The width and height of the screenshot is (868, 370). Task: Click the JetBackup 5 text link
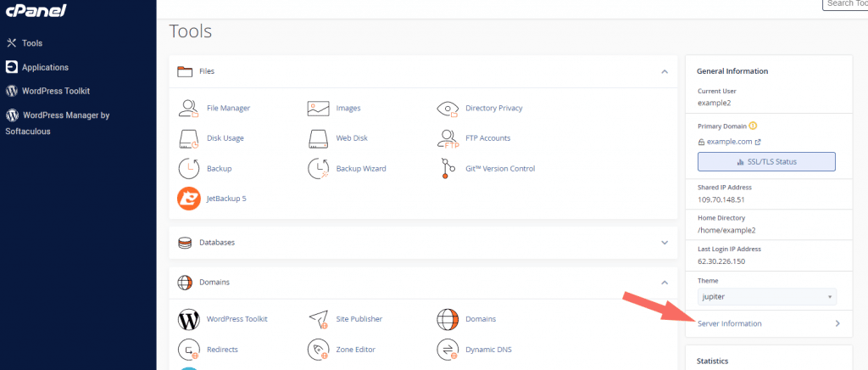[226, 199]
